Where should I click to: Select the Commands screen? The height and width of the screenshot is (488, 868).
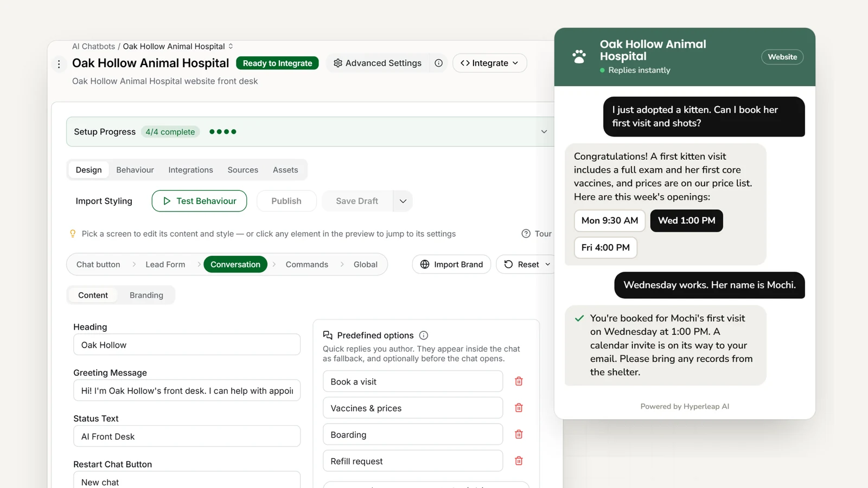pos(307,264)
